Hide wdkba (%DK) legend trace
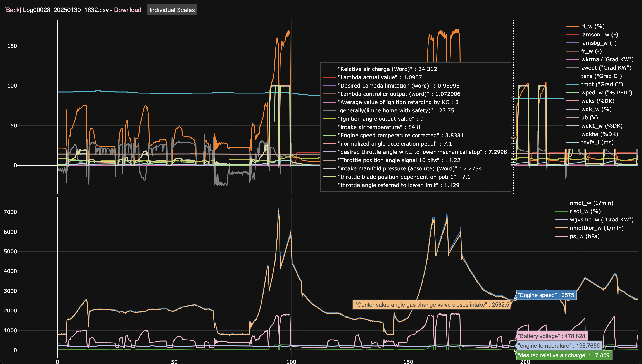This screenshot has height=364, width=642. (x=599, y=134)
